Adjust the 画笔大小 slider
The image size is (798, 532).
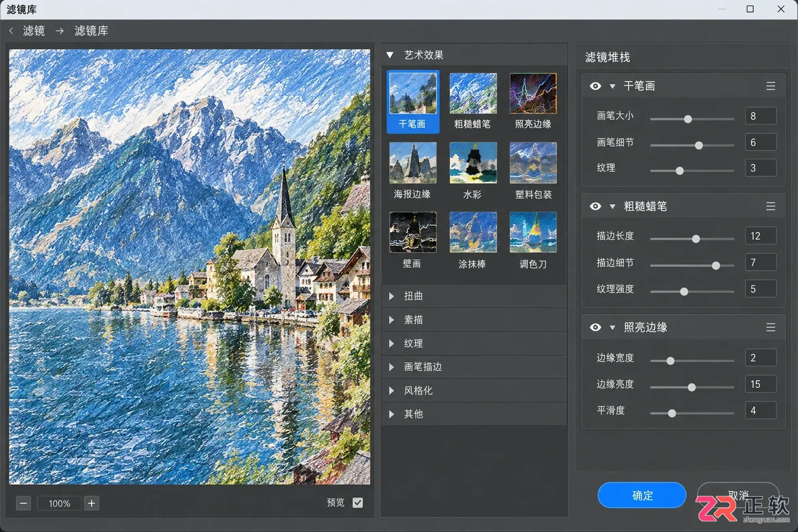point(692,119)
